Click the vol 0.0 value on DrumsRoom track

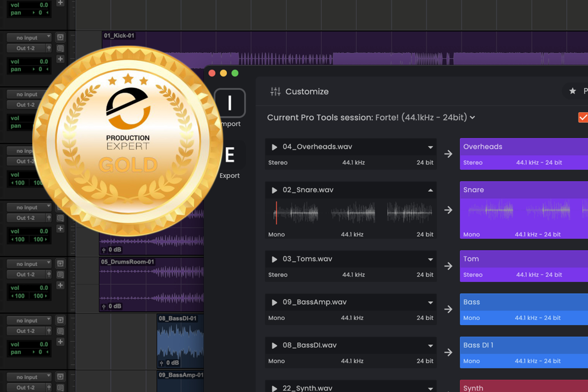click(x=44, y=287)
